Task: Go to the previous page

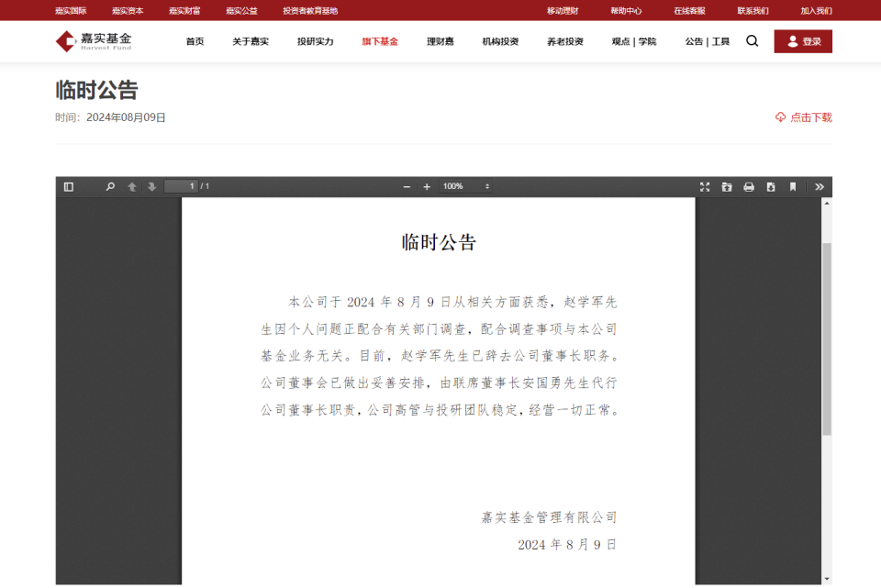Action: coord(131,186)
